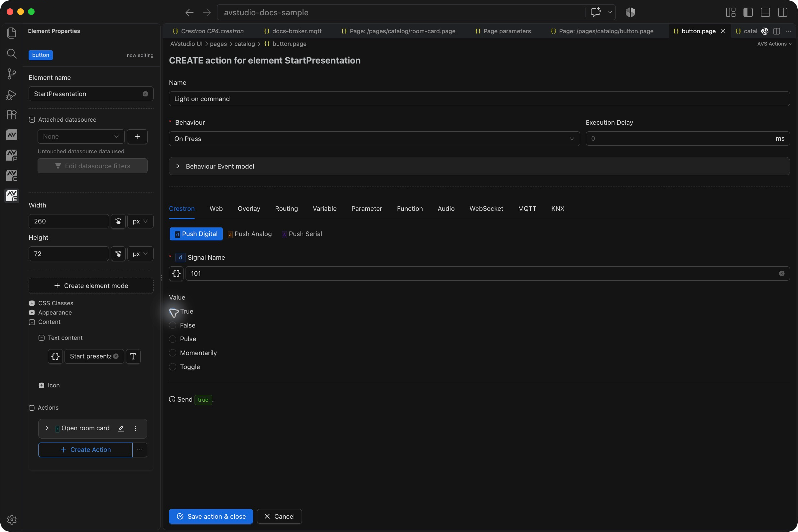Viewport: 798px width, 532px height.
Task: Open the text style T icon
Action: point(133,356)
